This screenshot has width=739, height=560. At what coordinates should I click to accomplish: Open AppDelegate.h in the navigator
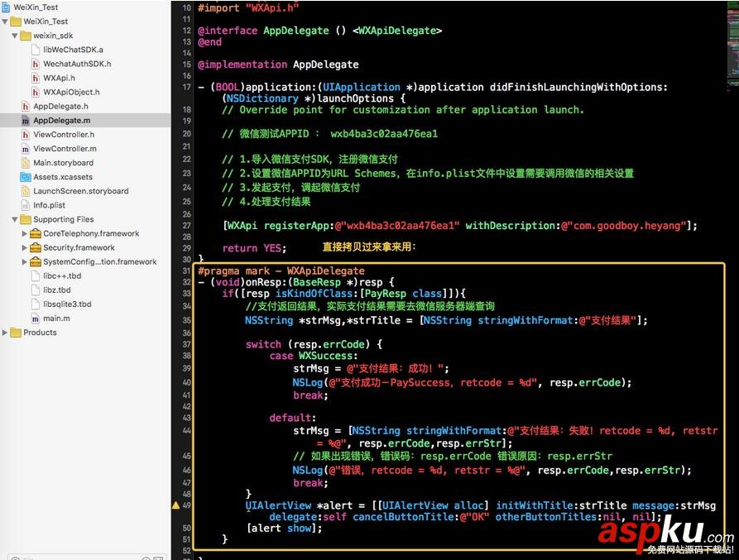(60, 107)
